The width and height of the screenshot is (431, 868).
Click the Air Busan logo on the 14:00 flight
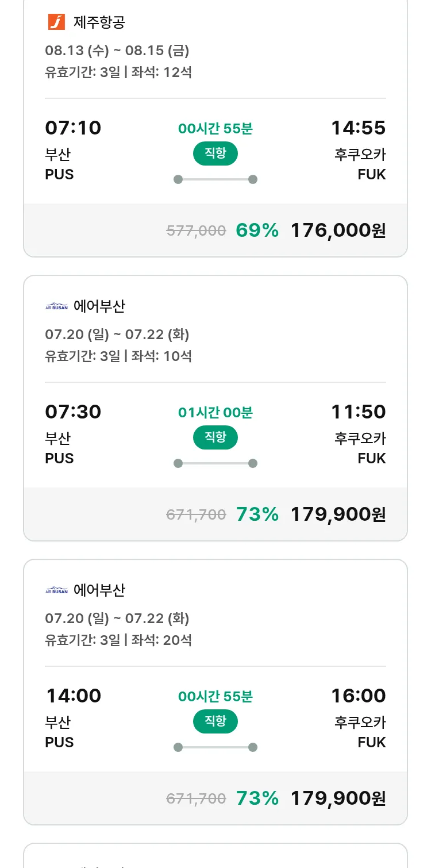click(56, 590)
